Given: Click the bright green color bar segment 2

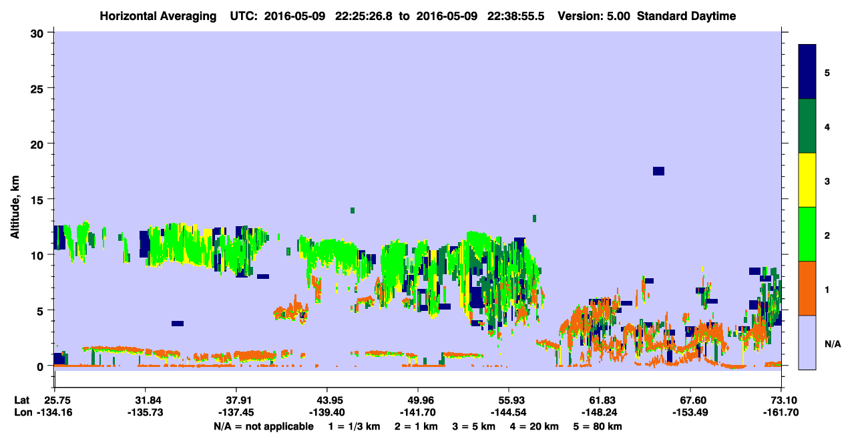Looking at the screenshot, I should point(807,234).
